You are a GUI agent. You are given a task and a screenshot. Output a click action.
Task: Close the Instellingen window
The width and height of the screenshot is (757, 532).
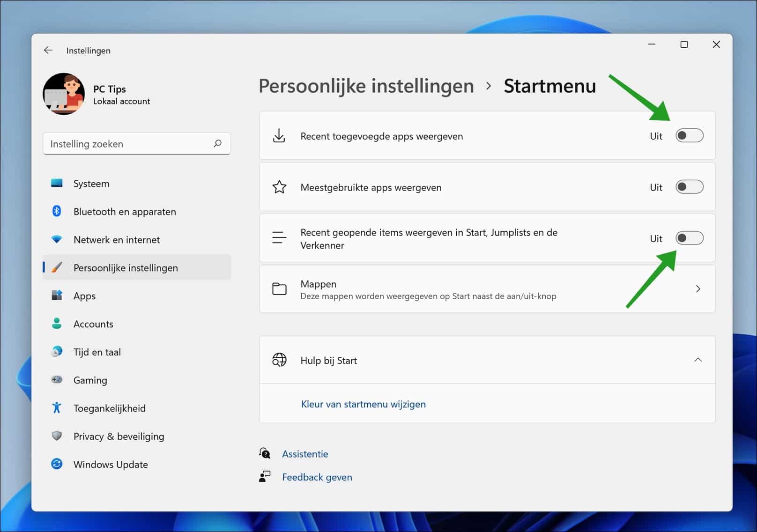coord(716,44)
